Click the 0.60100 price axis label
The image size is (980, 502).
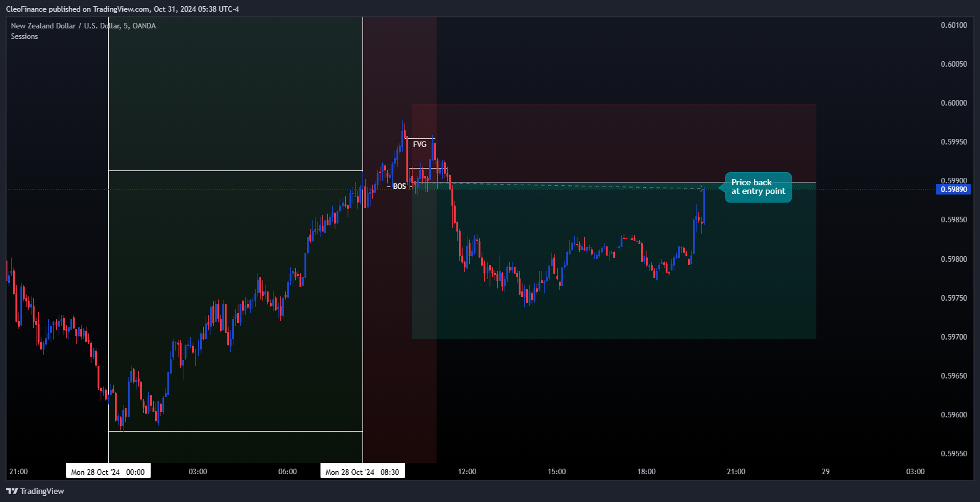[954, 25]
